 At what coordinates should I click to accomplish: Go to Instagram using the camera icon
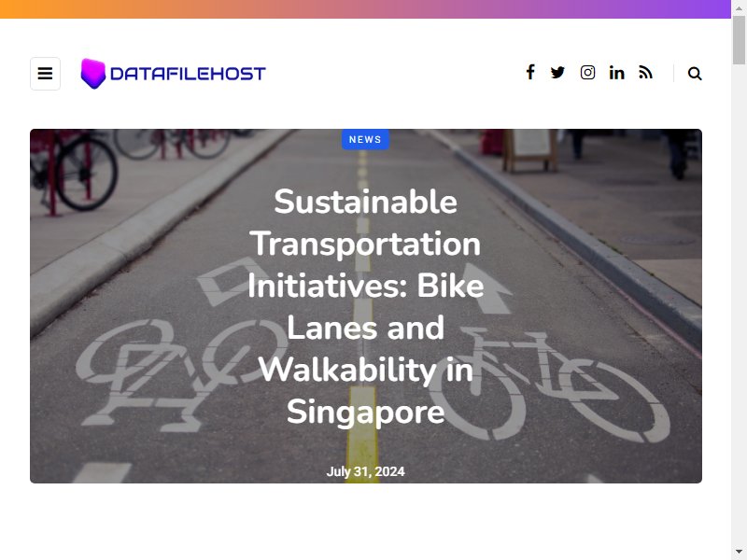[587, 73]
